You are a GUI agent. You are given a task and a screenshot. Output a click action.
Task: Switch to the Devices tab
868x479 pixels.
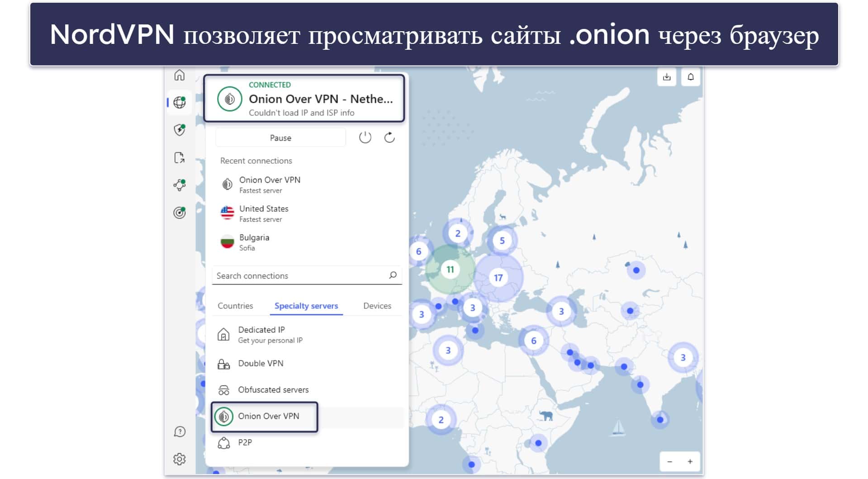tap(377, 306)
